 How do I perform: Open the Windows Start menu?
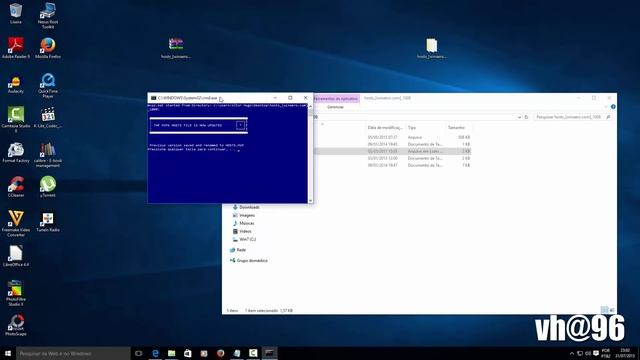8,353
